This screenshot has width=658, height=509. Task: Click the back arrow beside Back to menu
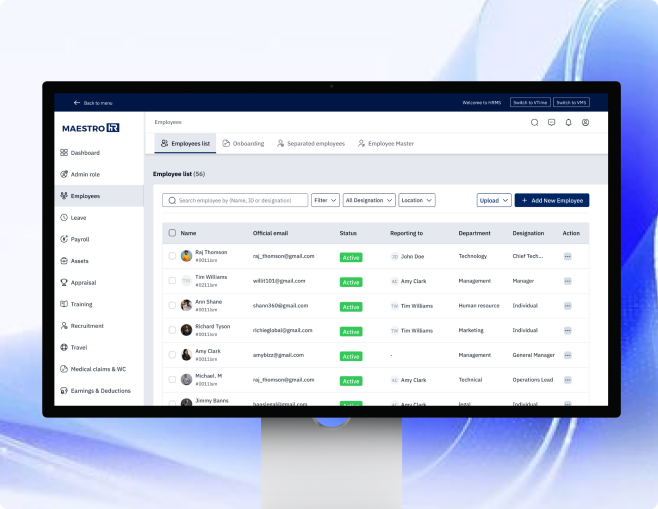coord(76,103)
